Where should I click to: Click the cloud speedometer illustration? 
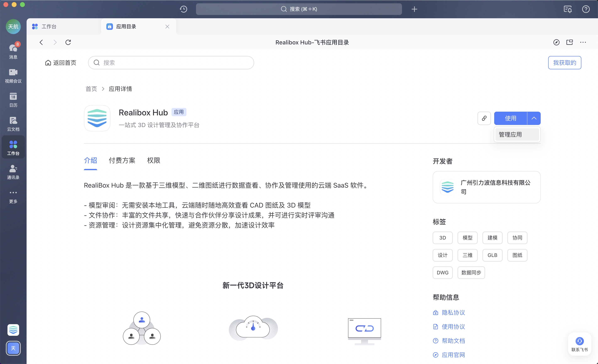(x=253, y=328)
